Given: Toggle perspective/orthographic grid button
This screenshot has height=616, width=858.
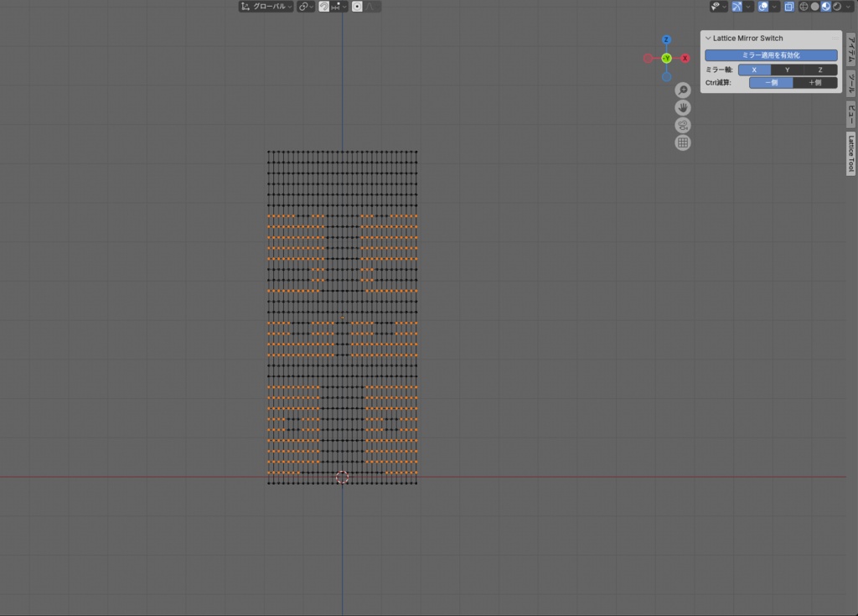Looking at the screenshot, I should (682, 143).
